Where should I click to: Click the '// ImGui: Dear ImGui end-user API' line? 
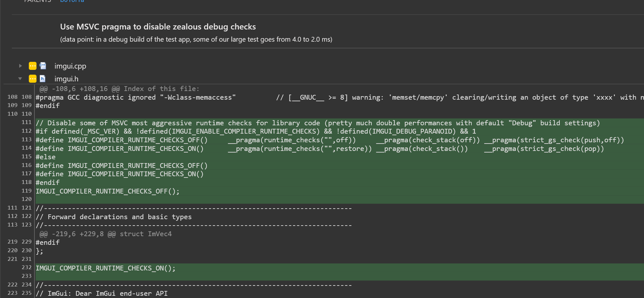[102, 294]
